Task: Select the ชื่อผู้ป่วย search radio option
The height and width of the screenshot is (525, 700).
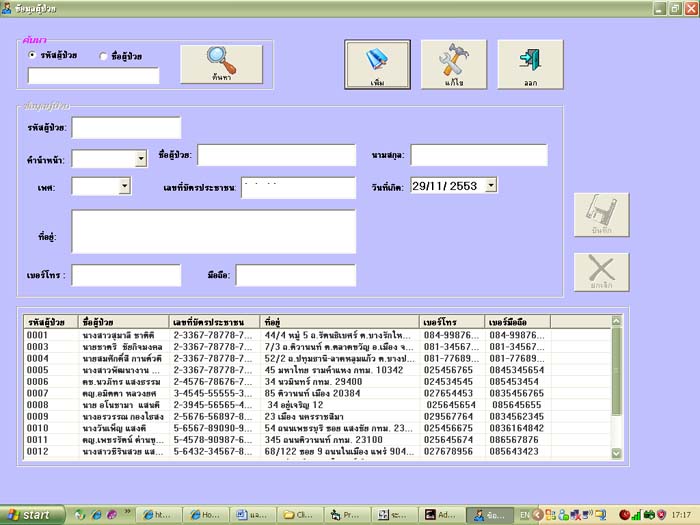Action: [104, 56]
